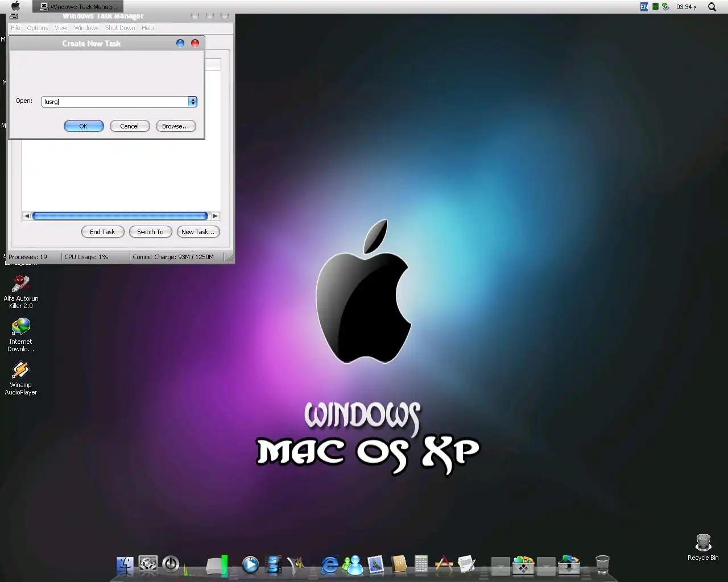Open the drive with green bar dock icon
This screenshot has width=728, height=582.
click(x=217, y=566)
